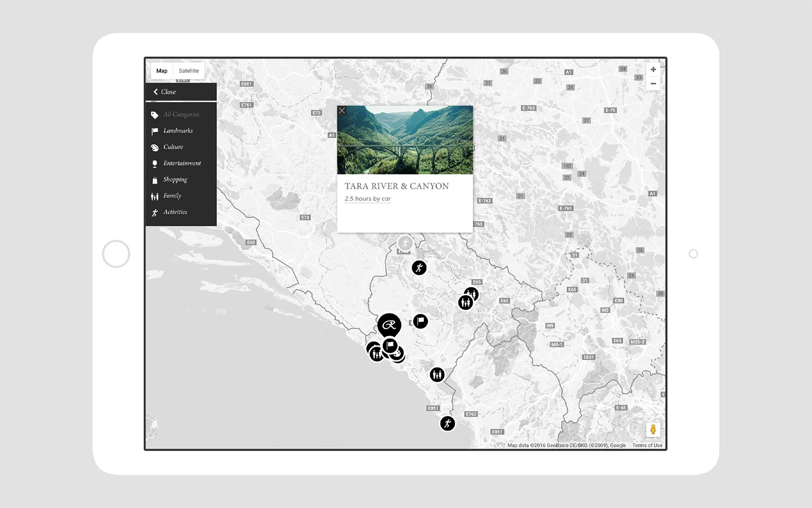Open the Terms of Use link

pyautogui.click(x=647, y=446)
